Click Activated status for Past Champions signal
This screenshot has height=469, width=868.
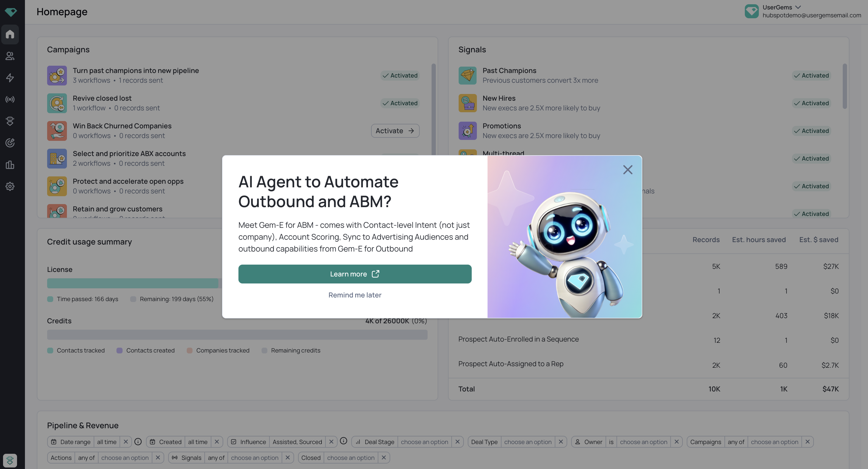click(x=811, y=75)
